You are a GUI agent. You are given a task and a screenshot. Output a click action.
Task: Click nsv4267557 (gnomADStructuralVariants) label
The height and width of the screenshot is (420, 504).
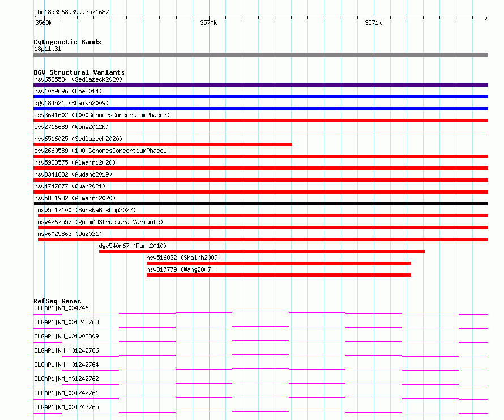tap(100, 222)
